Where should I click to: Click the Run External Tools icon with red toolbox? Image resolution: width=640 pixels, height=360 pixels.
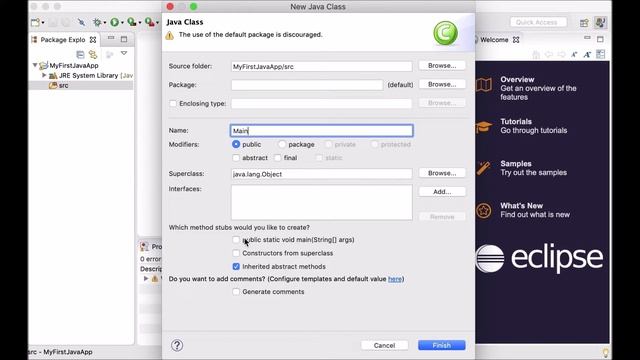tap(150, 22)
